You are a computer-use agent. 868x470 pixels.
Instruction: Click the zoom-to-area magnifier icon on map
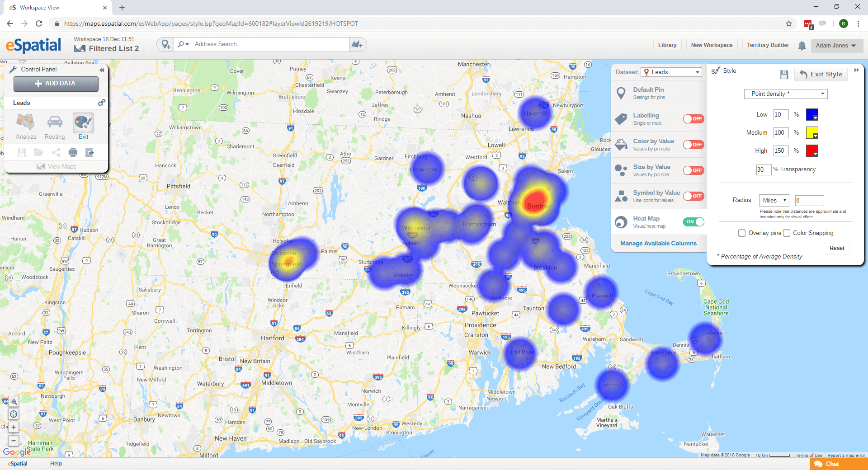tap(14, 401)
